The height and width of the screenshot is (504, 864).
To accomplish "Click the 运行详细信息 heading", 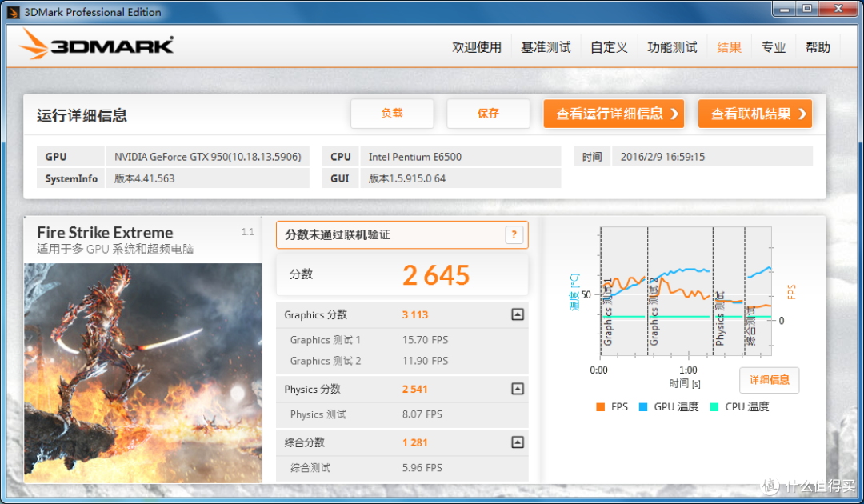I will [82, 116].
